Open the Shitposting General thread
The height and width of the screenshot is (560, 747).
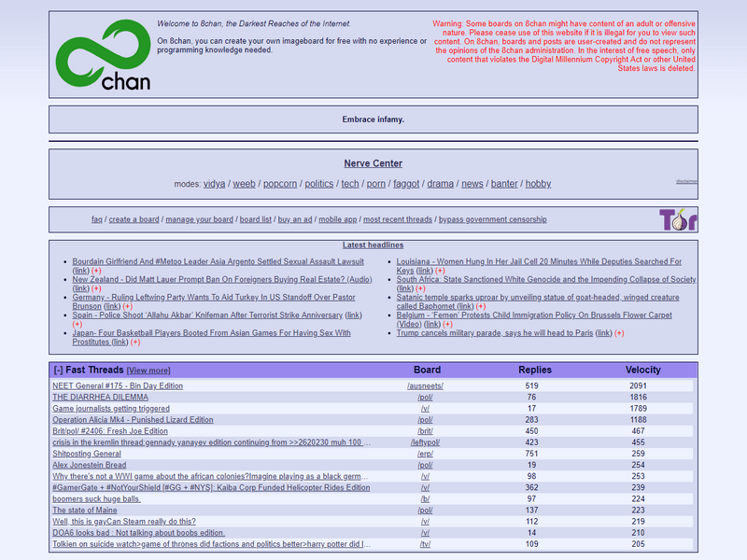click(x=87, y=454)
